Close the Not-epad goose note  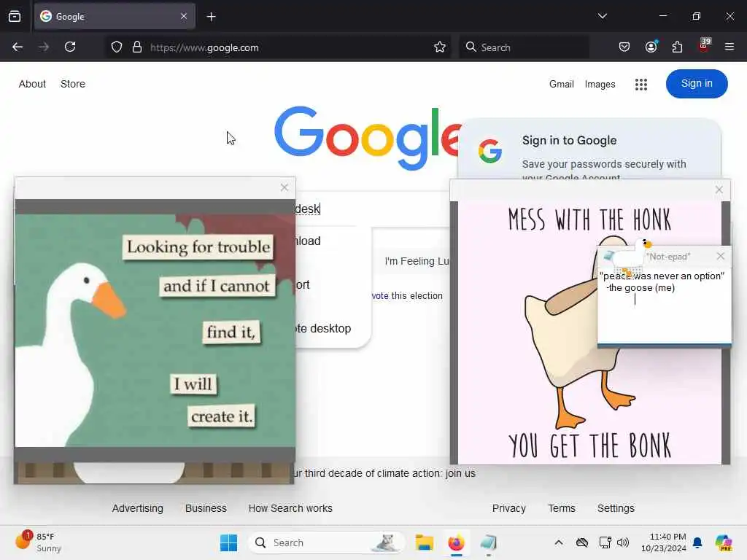click(720, 256)
